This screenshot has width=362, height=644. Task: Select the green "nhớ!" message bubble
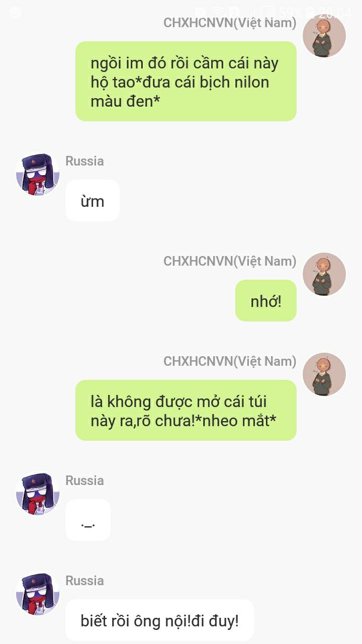266,300
